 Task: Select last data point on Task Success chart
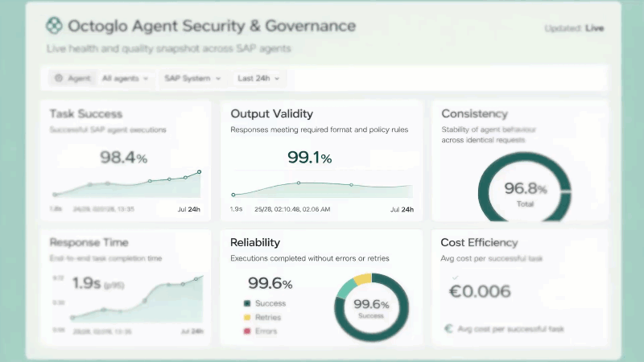(199, 172)
